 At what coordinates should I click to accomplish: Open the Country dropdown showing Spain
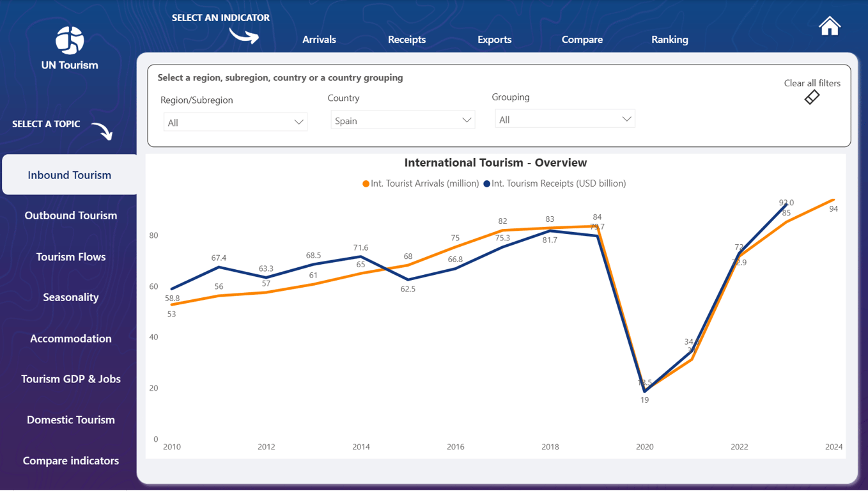(403, 120)
